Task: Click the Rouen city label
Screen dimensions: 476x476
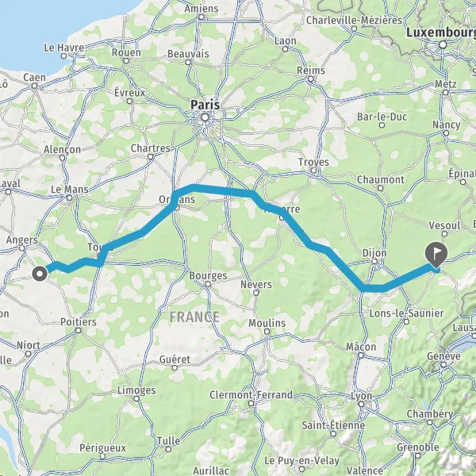Action: (126, 52)
